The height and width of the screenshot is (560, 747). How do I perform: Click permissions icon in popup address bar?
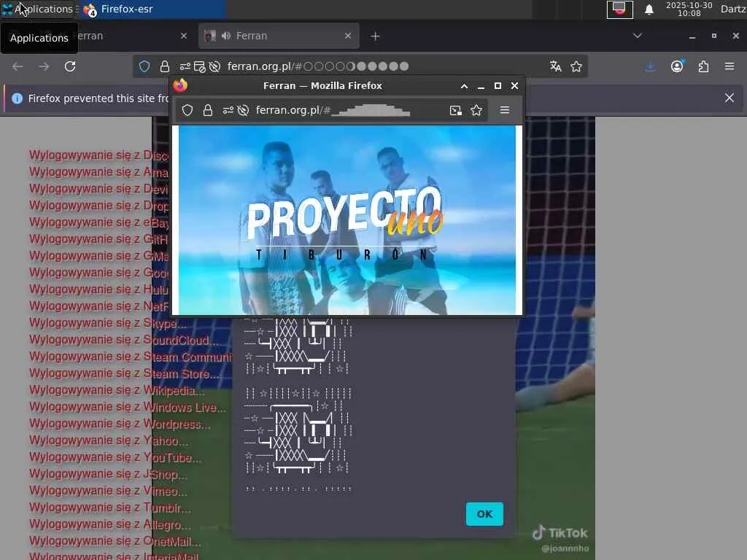click(228, 111)
